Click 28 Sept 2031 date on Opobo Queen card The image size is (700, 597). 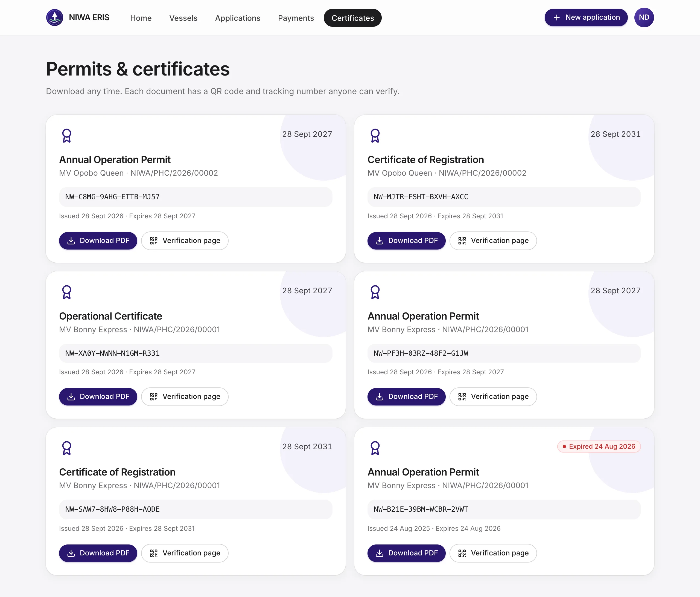pyautogui.click(x=615, y=134)
